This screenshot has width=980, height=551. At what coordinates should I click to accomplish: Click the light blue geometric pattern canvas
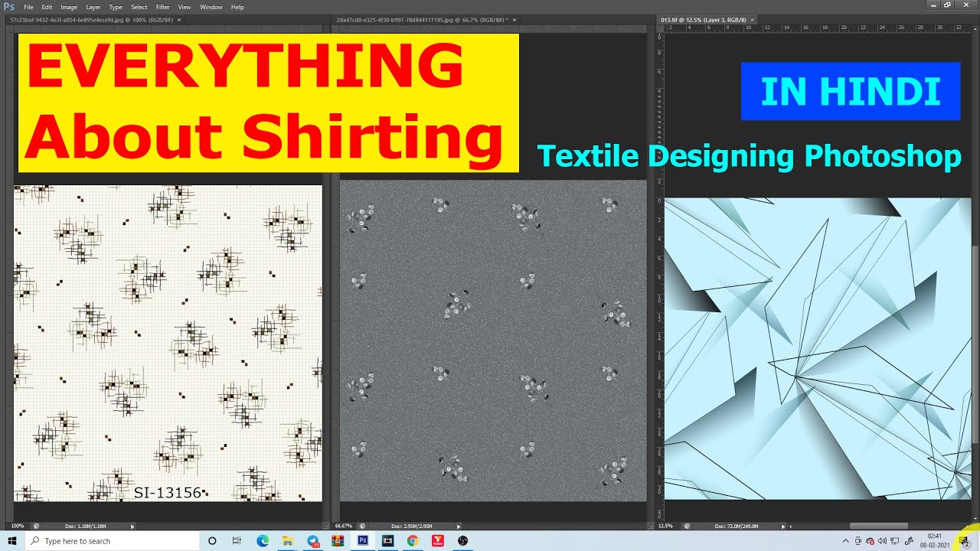[x=818, y=349]
